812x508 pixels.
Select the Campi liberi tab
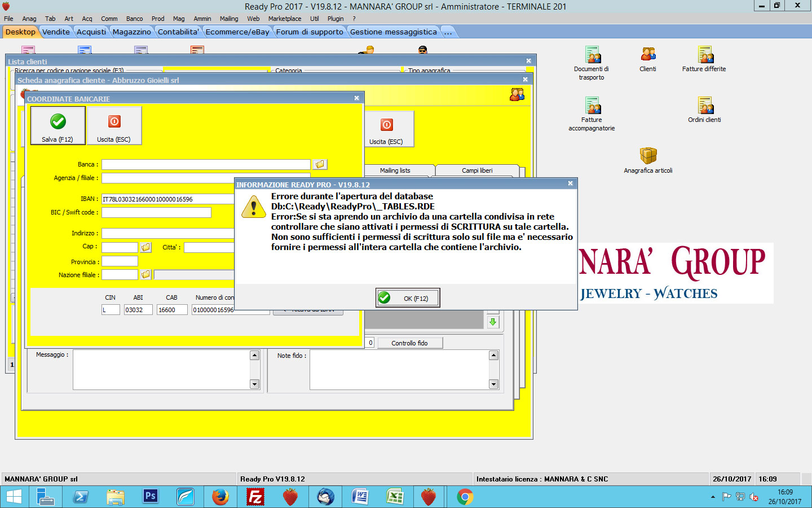(x=477, y=170)
